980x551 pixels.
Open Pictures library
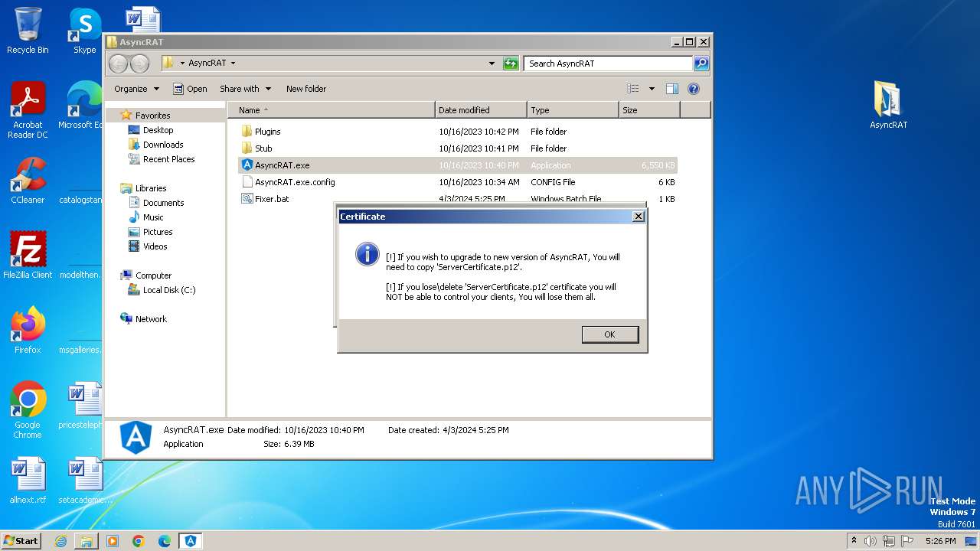[158, 232]
